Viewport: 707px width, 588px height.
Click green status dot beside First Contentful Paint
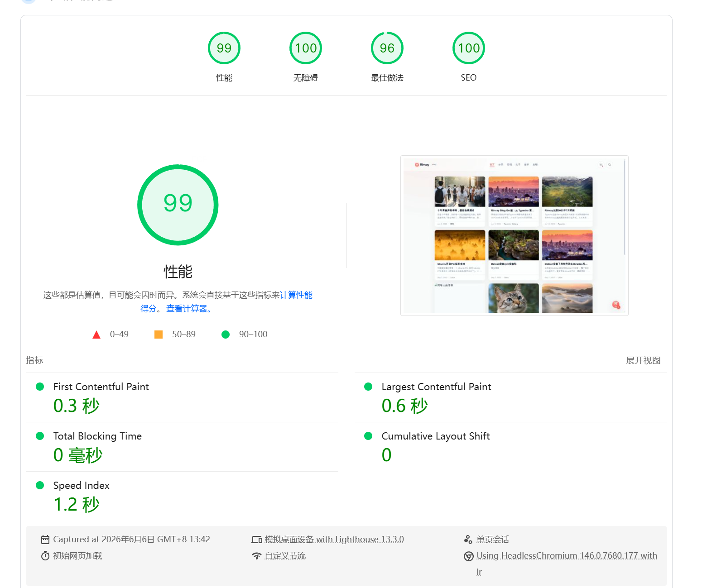tap(40, 387)
